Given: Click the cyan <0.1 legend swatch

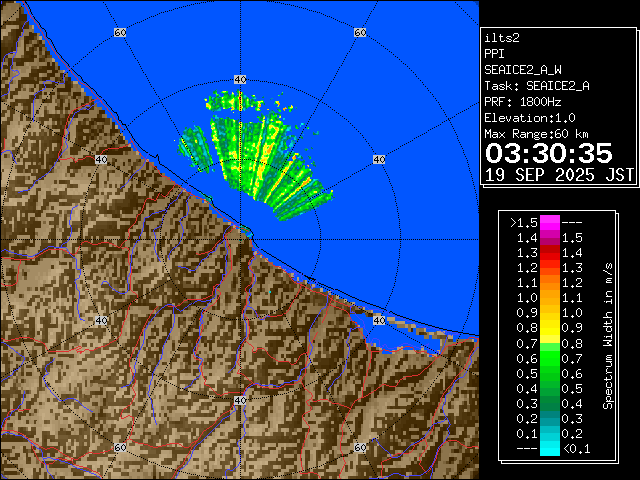Looking at the screenshot, I should (x=549, y=448).
